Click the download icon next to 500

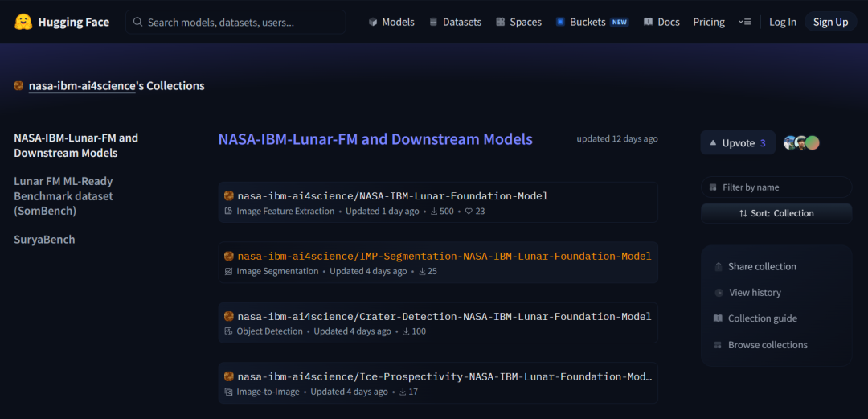[x=434, y=212]
